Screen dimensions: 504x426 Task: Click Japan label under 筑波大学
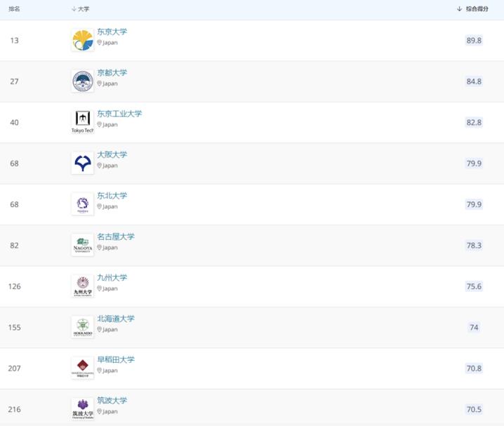pyautogui.click(x=110, y=411)
